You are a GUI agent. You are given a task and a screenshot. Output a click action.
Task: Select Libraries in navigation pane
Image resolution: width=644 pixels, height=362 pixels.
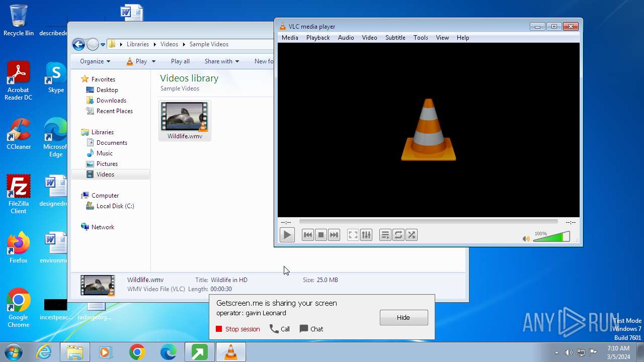[x=103, y=132]
